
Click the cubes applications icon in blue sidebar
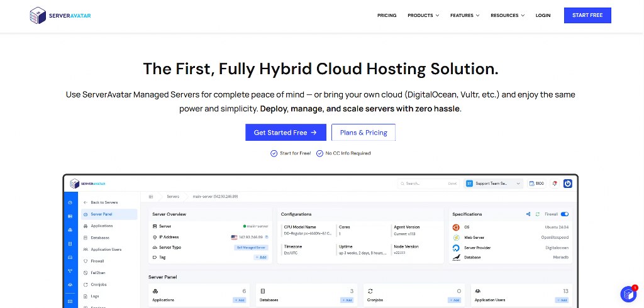click(x=70, y=230)
